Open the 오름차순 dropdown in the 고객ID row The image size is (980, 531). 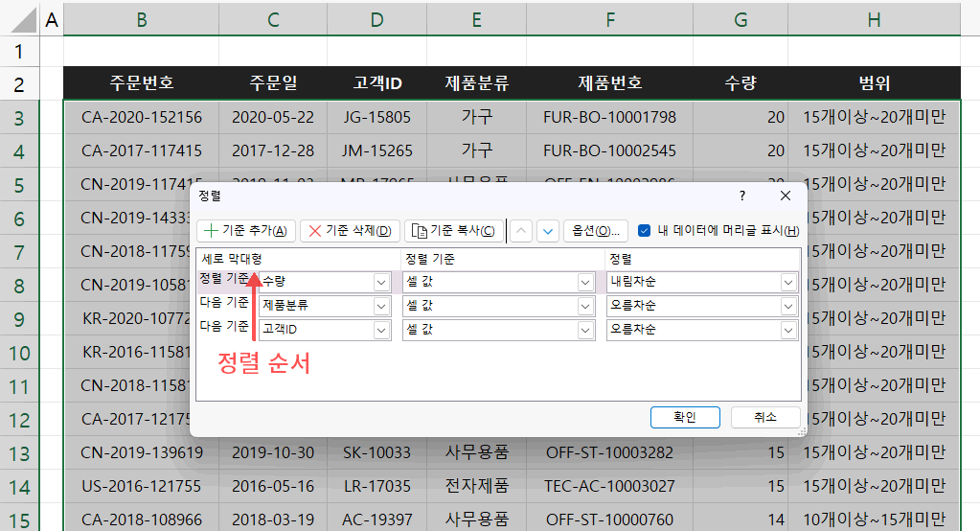788,330
